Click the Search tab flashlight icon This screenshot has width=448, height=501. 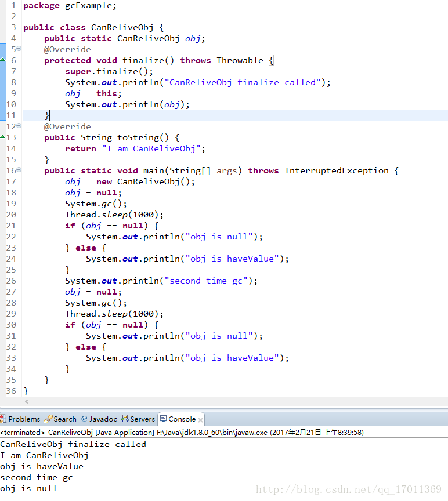48,419
